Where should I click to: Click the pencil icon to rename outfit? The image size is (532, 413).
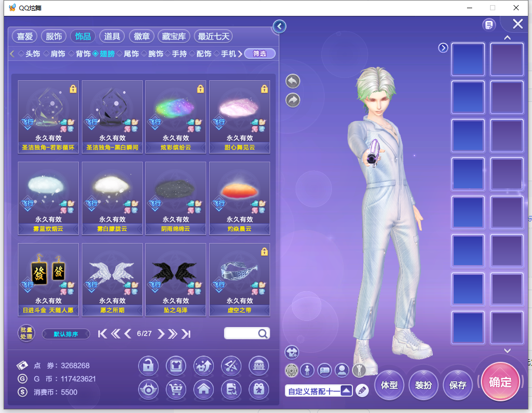(362, 390)
